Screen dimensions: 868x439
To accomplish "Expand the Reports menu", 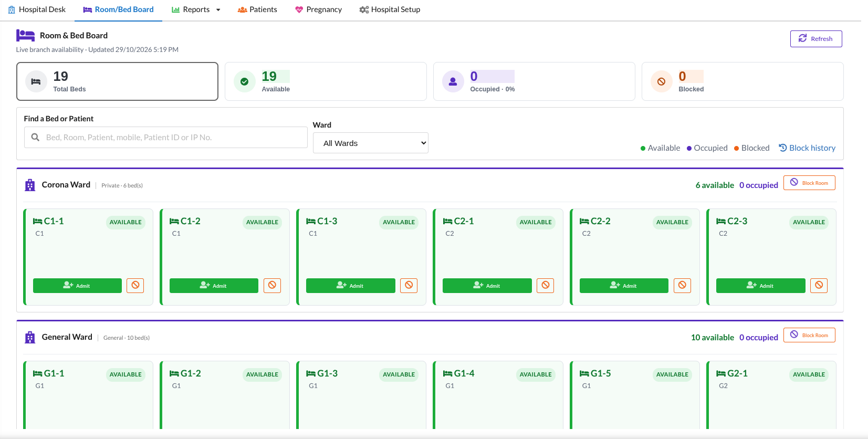I will click(x=196, y=9).
